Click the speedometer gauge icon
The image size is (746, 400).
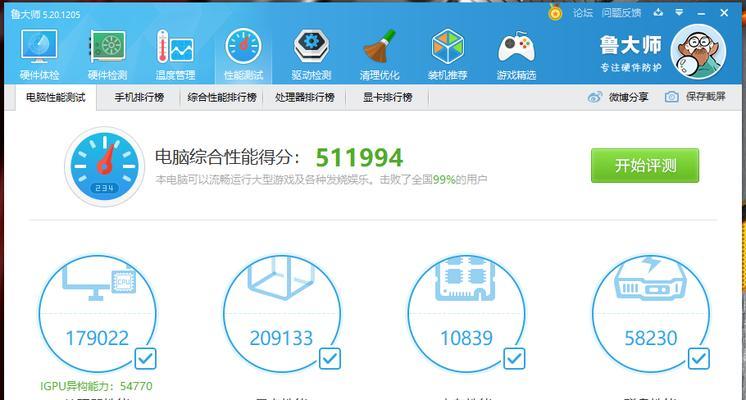pyautogui.click(x=105, y=166)
